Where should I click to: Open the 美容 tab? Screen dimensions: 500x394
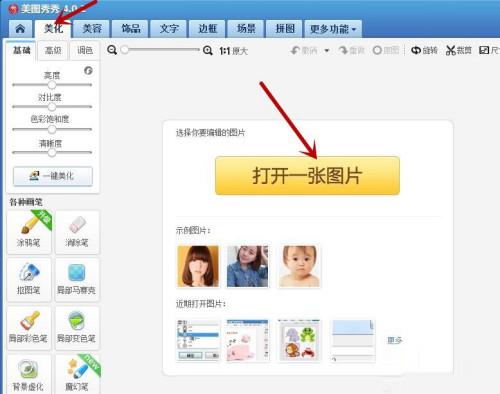click(92, 29)
